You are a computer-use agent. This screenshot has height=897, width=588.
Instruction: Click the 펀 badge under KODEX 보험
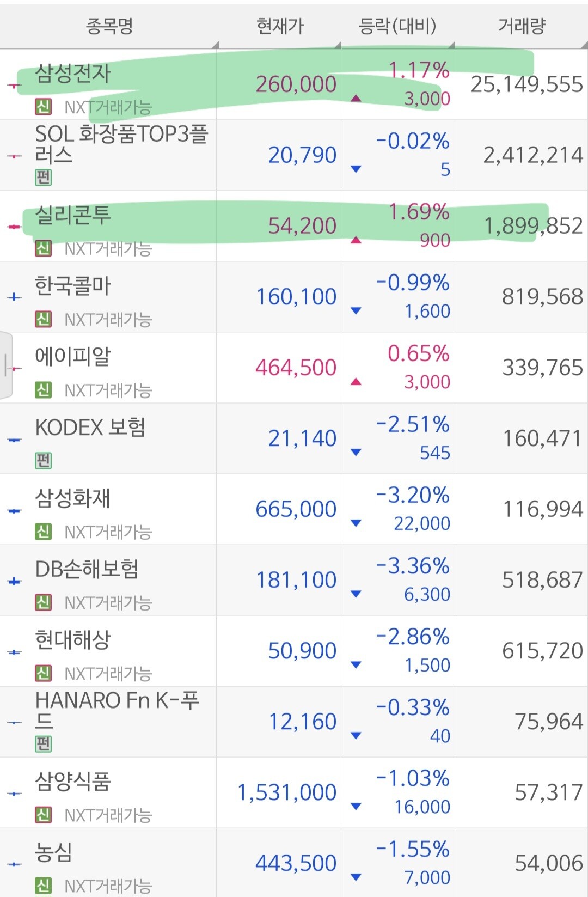pos(44,461)
